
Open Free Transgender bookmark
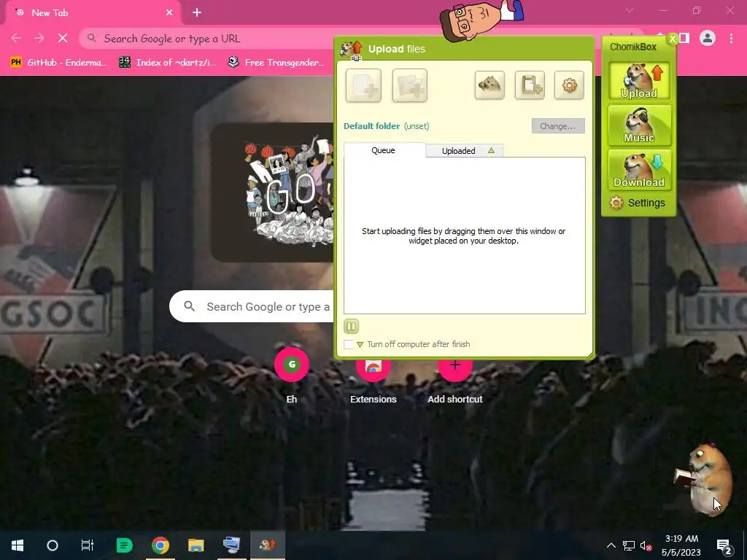[276, 63]
